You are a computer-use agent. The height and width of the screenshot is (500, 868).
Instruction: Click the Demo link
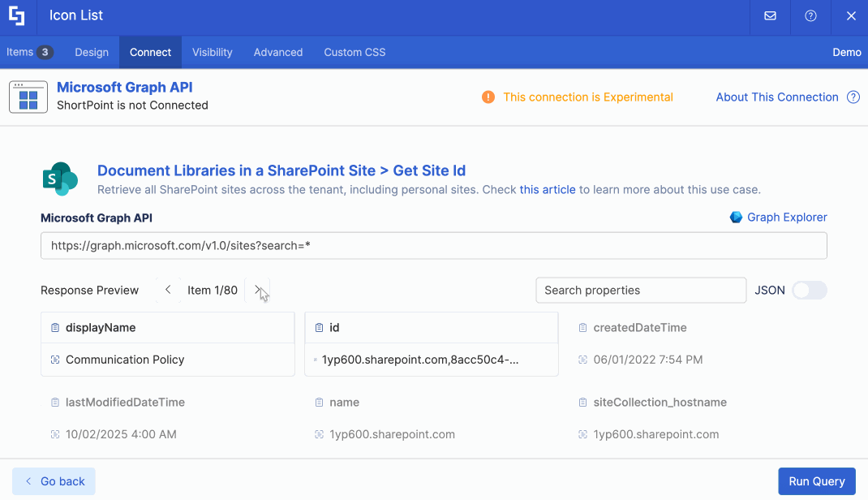pos(846,52)
